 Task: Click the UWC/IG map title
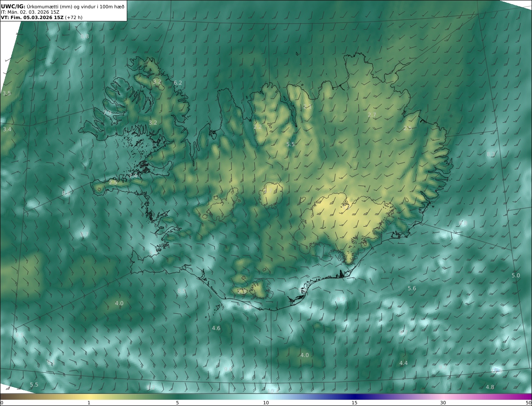[x=62, y=6]
